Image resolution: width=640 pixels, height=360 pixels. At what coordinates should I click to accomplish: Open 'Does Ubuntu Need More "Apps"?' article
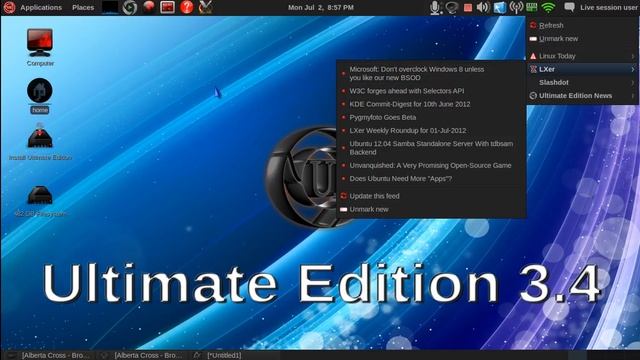(x=431, y=179)
